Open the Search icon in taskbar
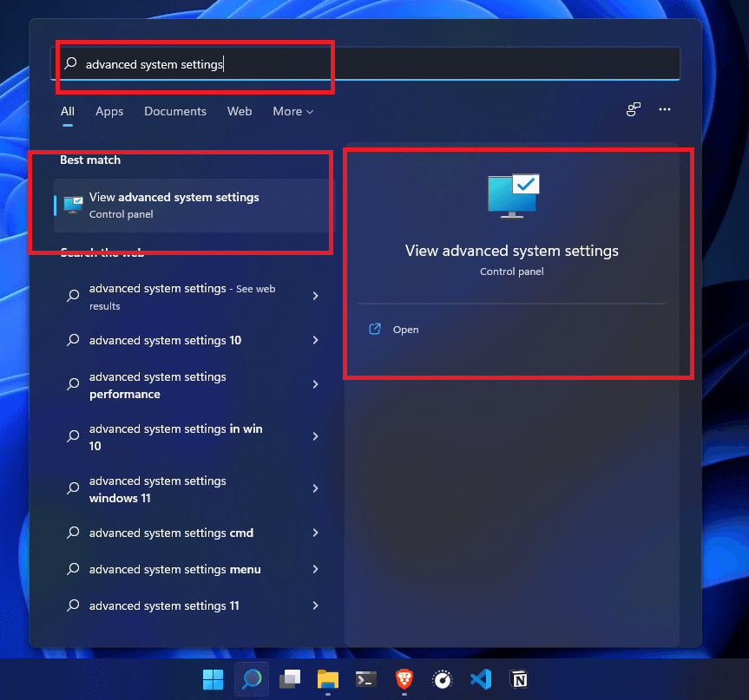Screen dimensions: 749x700 pos(252,679)
